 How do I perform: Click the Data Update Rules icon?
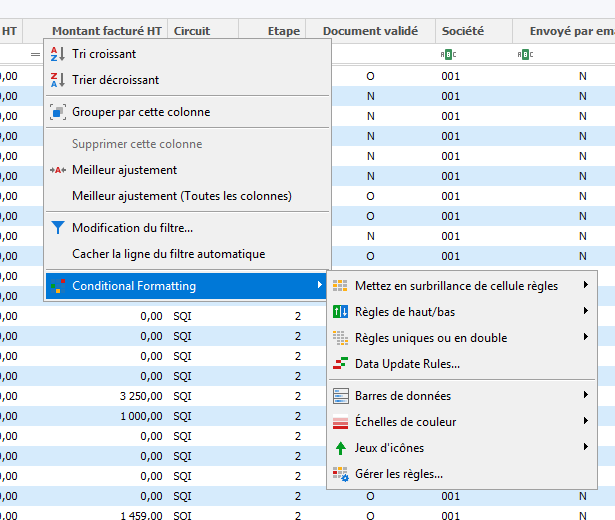tap(340, 364)
